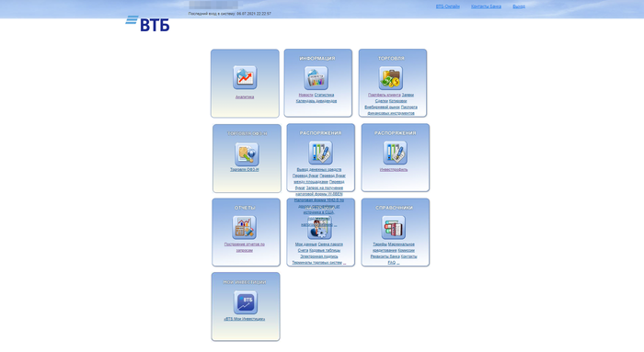Image resolution: width=644 pixels, height=352 pixels.
Task: Open Контакты Банка in the header
Action: 486,6
